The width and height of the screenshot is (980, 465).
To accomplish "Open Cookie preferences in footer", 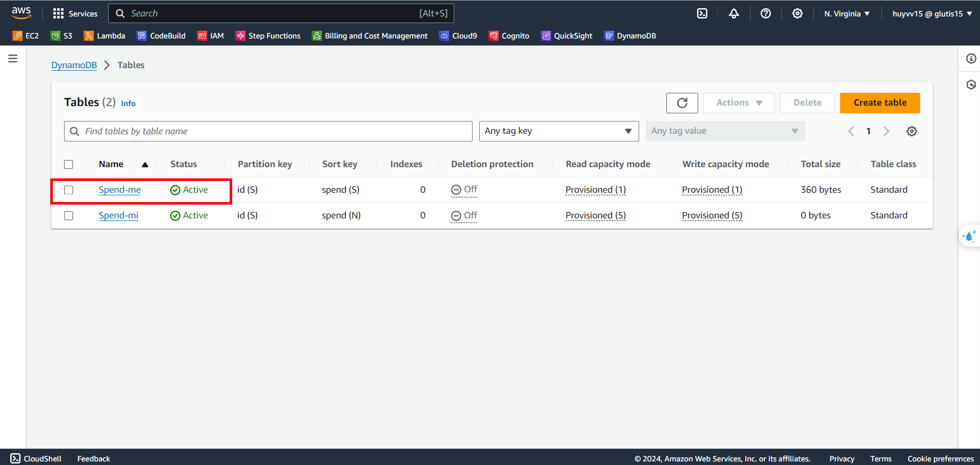I will pyautogui.click(x=941, y=459).
